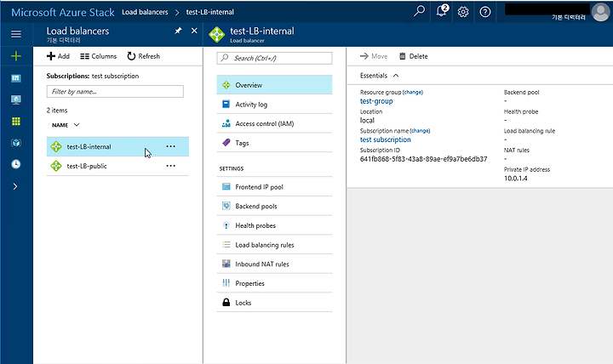This screenshot has height=364, width=613.
Task: Open the All resources grid icon
Action: (x=16, y=122)
